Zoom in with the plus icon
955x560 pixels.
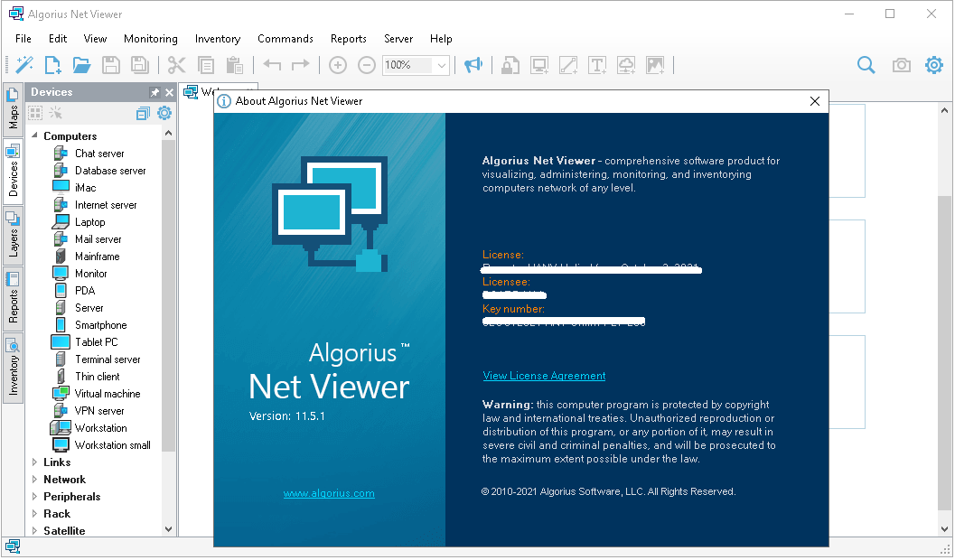point(337,64)
